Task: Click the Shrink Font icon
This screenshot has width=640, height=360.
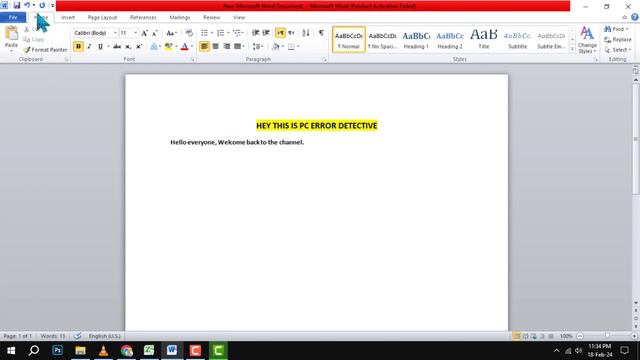Action: 155,33
